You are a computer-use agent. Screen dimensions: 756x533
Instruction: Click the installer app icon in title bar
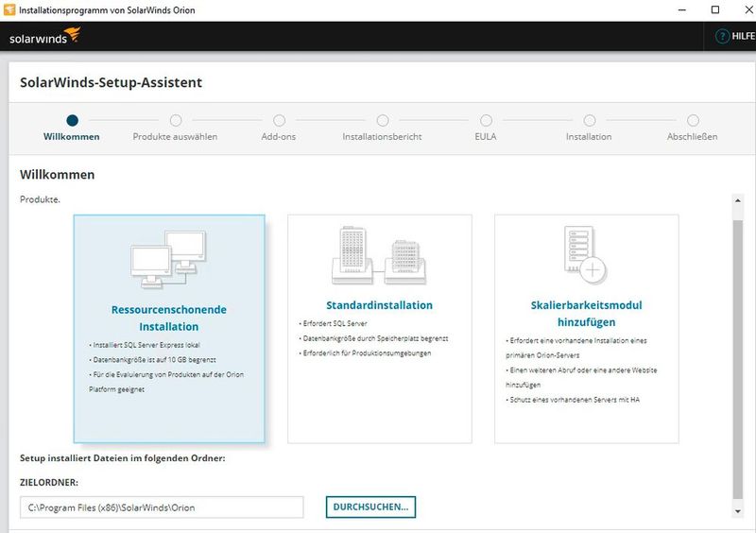point(9,10)
